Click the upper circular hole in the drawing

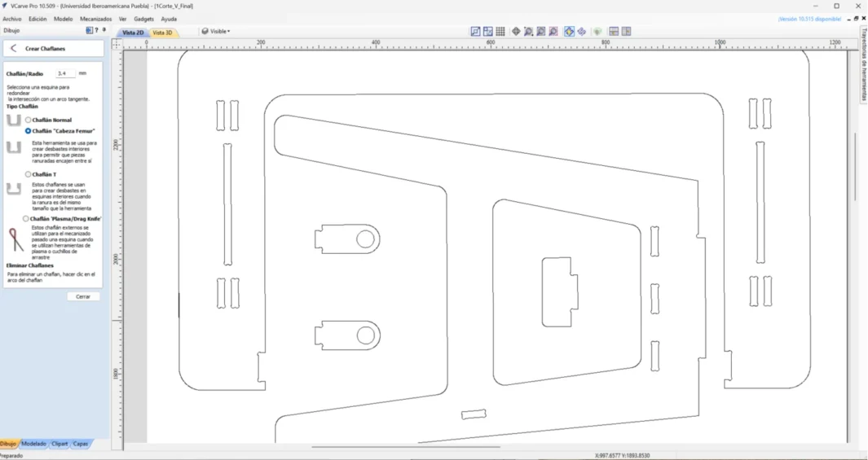click(365, 239)
